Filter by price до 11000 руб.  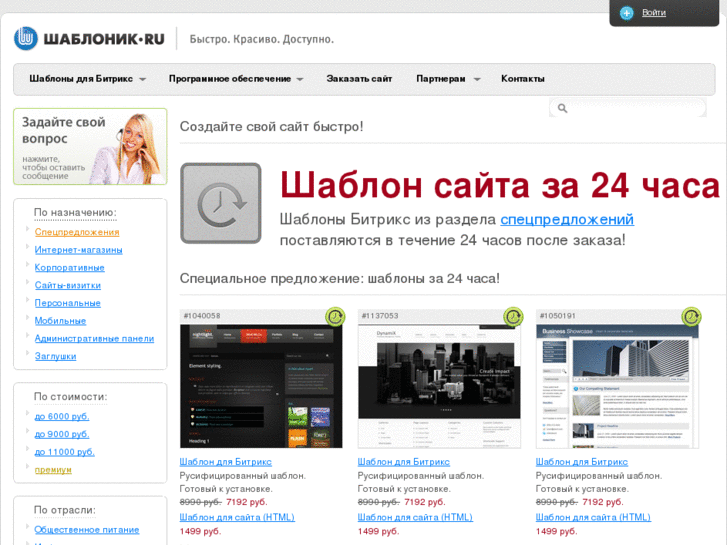point(64,452)
